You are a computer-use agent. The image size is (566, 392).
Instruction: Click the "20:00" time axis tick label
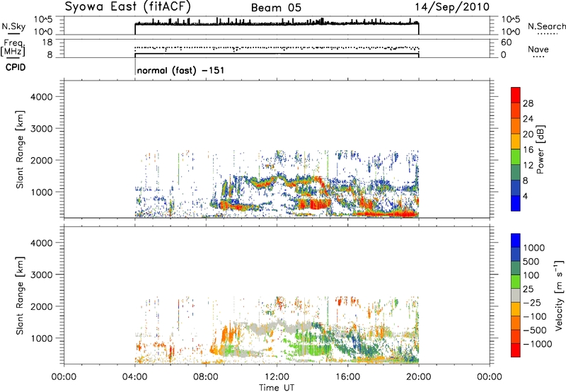coord(418,377)
